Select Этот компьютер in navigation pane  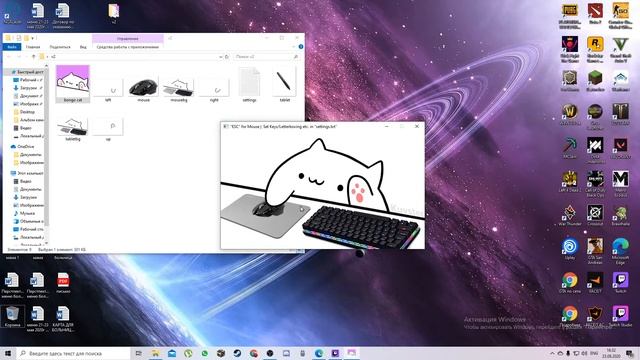[27, 173]
